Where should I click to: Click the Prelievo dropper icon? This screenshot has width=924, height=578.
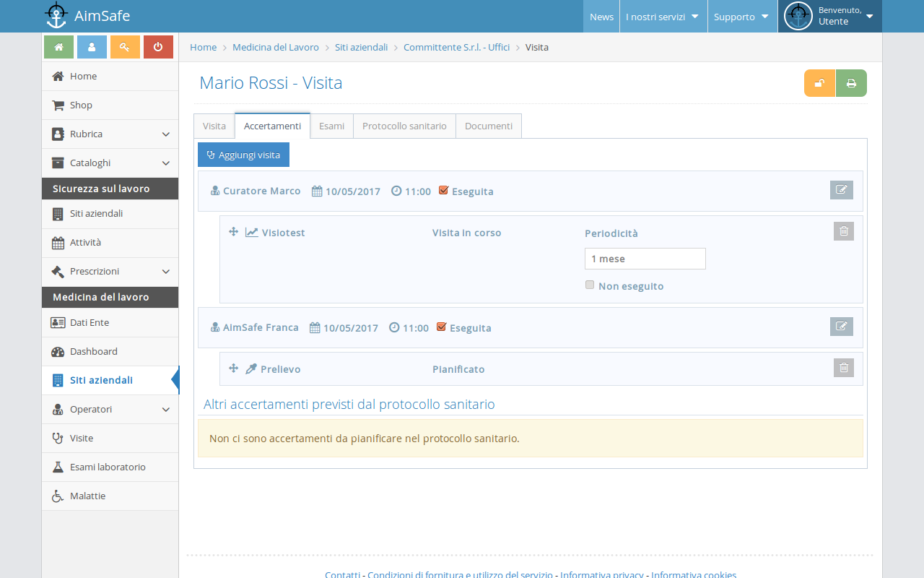(x=251, y=369)
